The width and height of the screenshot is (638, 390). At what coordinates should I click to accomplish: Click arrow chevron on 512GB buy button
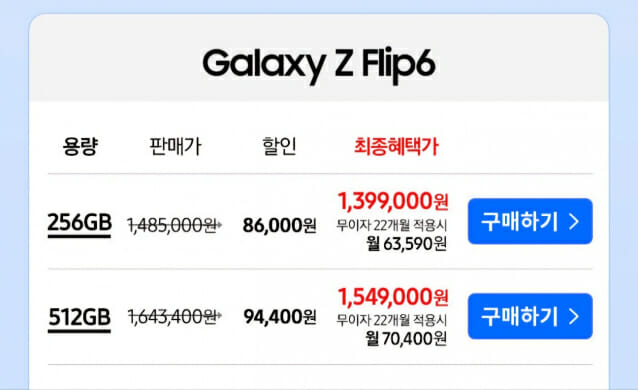coord(574,316)
